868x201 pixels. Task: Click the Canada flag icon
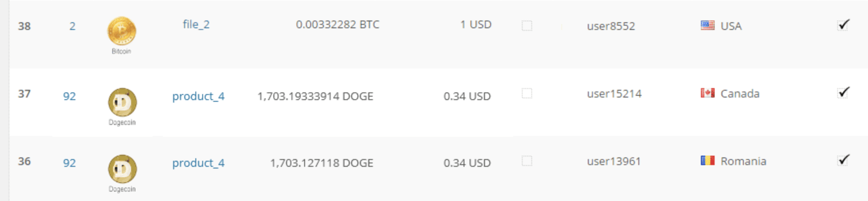707,93
